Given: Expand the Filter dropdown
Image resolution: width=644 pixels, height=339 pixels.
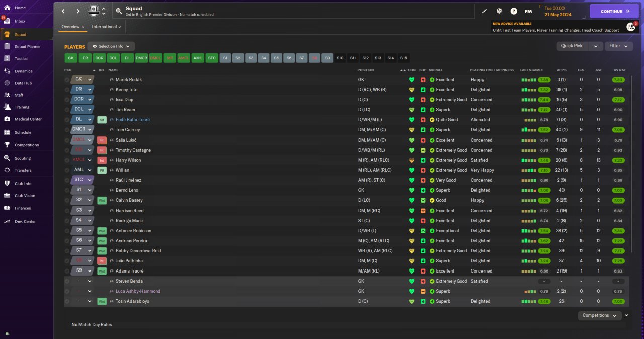Looking at the screenshot, I should click(618, 46).
